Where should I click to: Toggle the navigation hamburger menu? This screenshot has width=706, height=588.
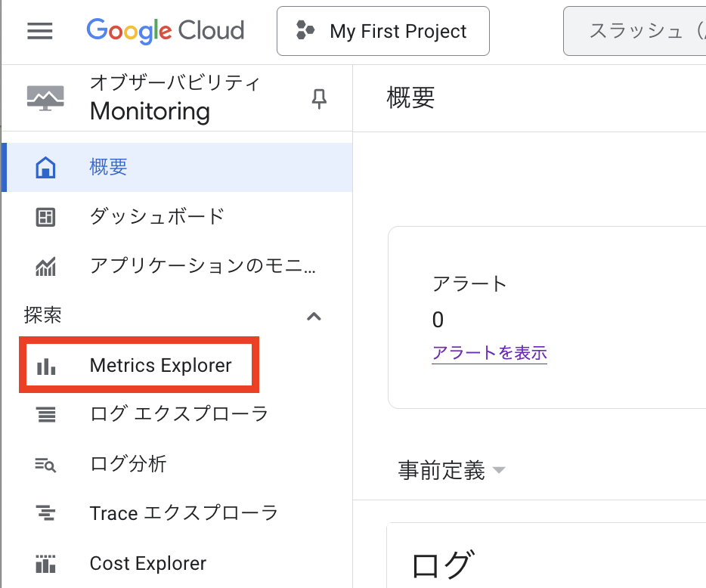coord(39,31)
